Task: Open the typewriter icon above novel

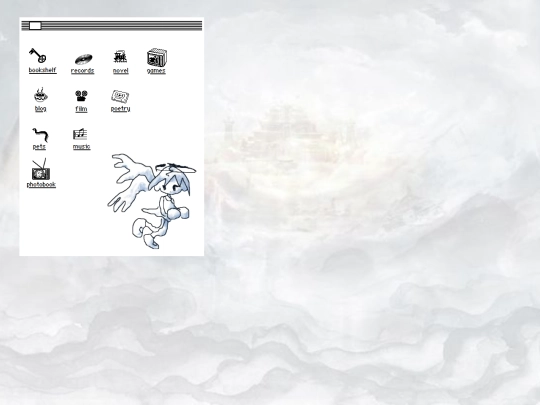Action: 120,56
